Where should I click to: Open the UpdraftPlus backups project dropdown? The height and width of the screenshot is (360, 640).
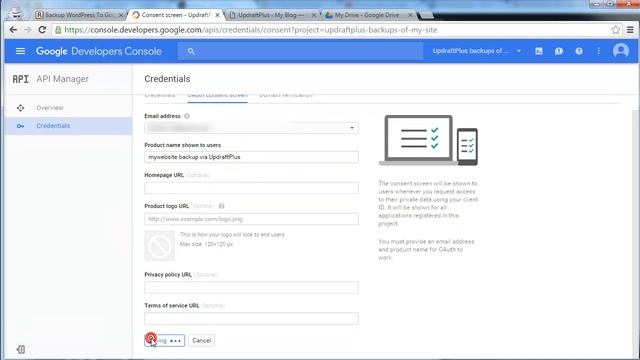pos(476,51)
